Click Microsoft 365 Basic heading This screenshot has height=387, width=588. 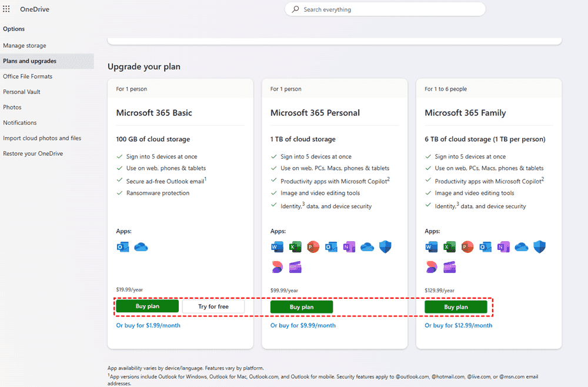(154, 112)
